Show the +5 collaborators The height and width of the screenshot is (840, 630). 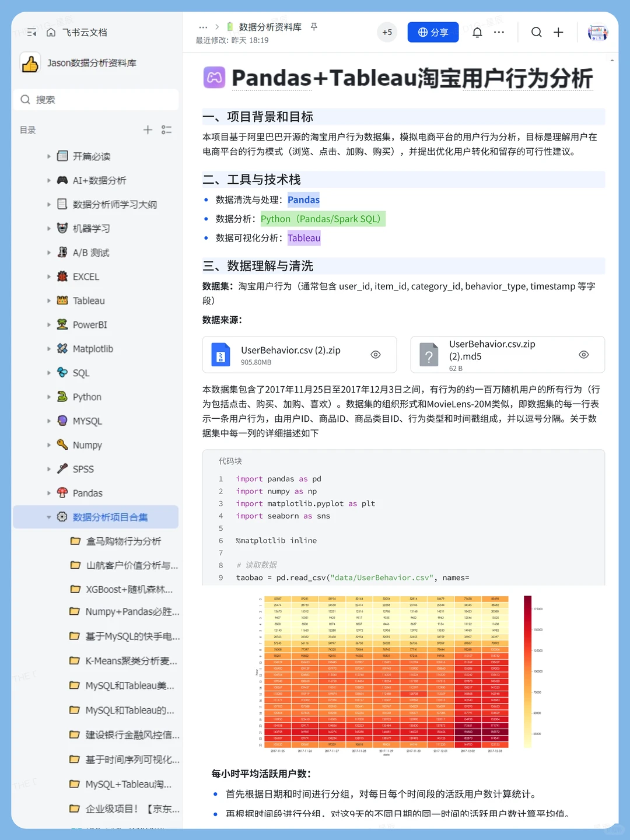coord(387,32)
